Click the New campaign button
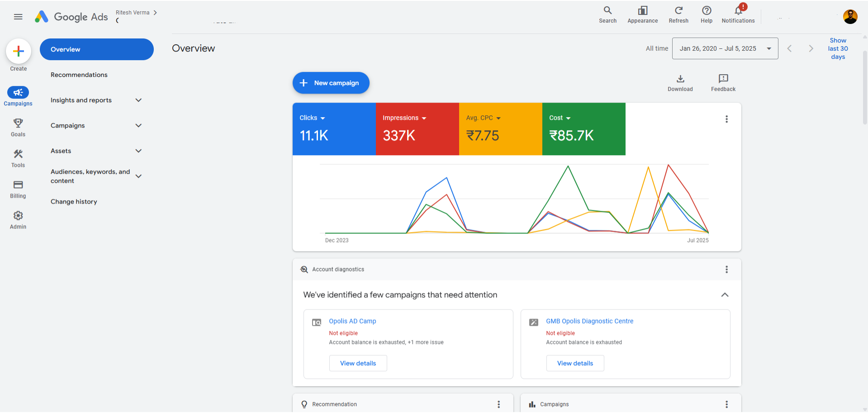 click(331, 83)
